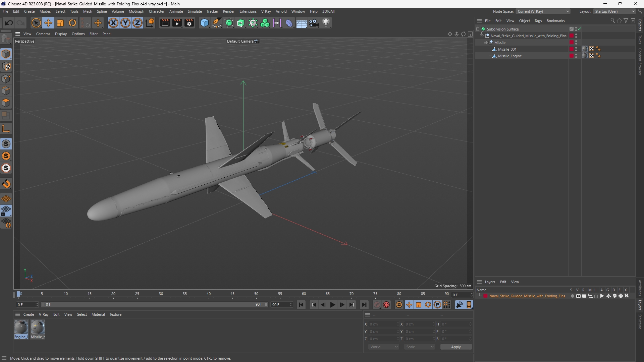Viewport: 644px width, 362px height.
Task: Select Missile material thumbnail
Action: pos(38,329)
